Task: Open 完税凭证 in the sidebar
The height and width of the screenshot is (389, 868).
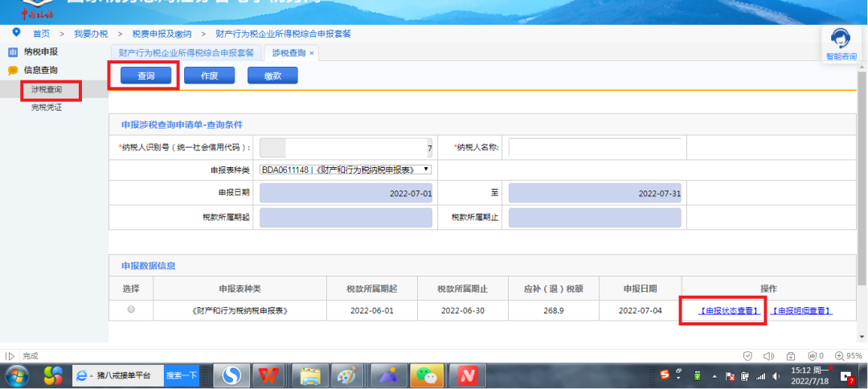Action: coord(47,108)
